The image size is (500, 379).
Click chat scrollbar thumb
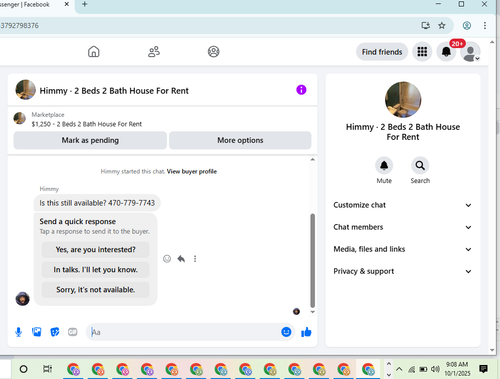[312, 260]
